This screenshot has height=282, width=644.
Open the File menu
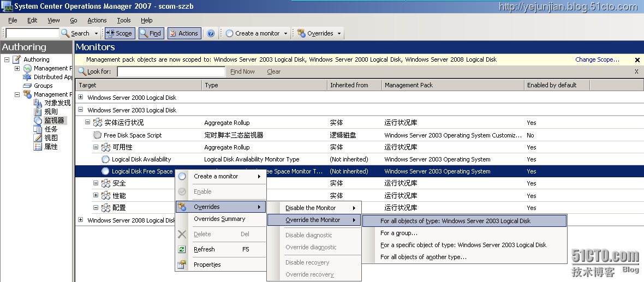point(13,20)
